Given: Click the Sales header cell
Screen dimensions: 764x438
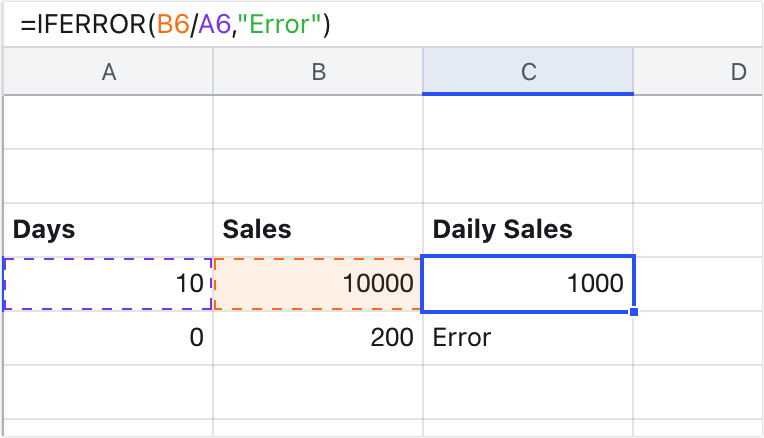Looking at the screenshot, I should (x=318, y=230).
